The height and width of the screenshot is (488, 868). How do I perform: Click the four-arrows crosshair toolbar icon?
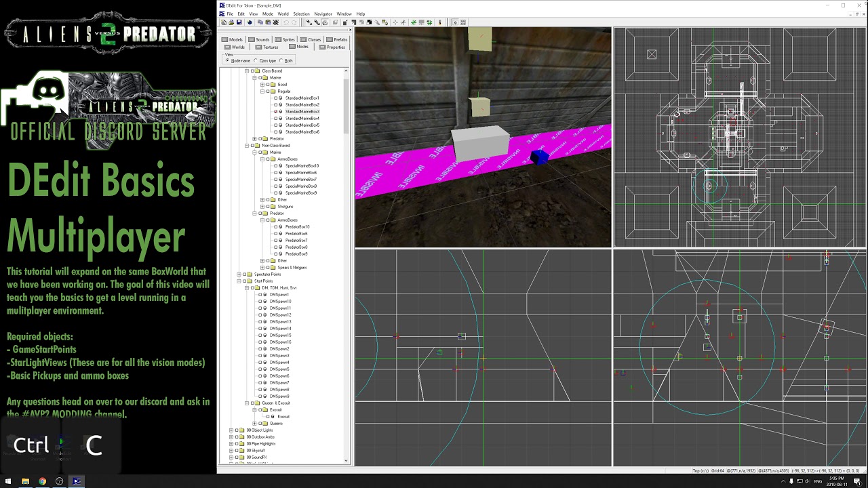click(x=395, y=22)
